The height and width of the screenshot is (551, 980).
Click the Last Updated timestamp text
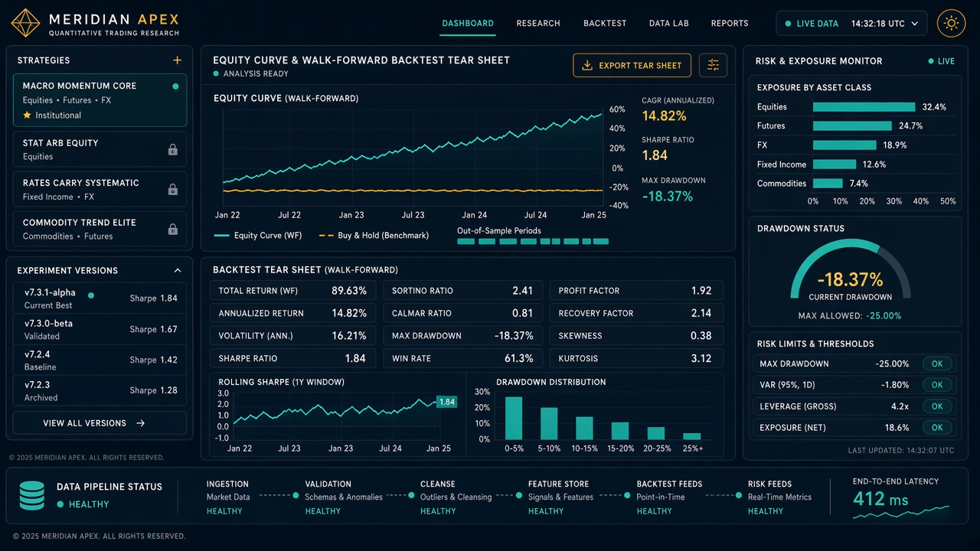tap(901, 451)
